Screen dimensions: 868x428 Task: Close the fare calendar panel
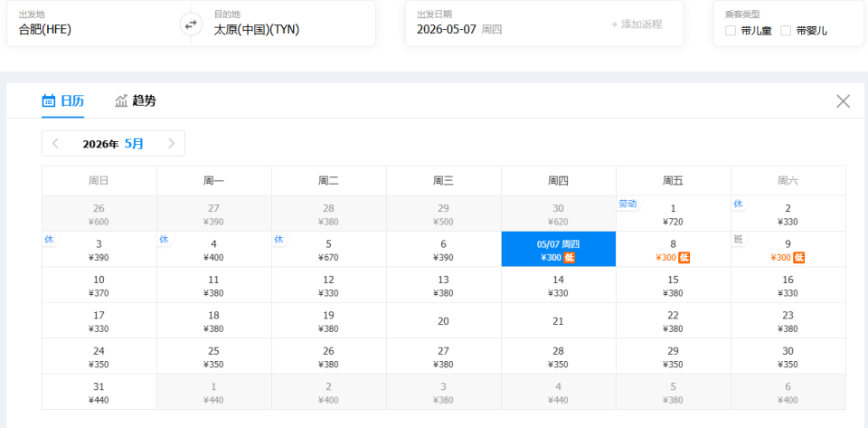point(843,100)
